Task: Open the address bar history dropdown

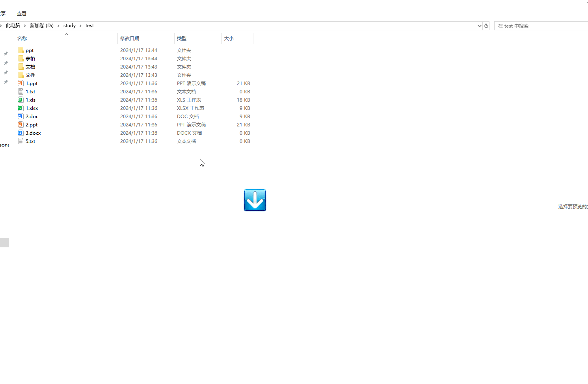Action: click(x=479, y=26)
